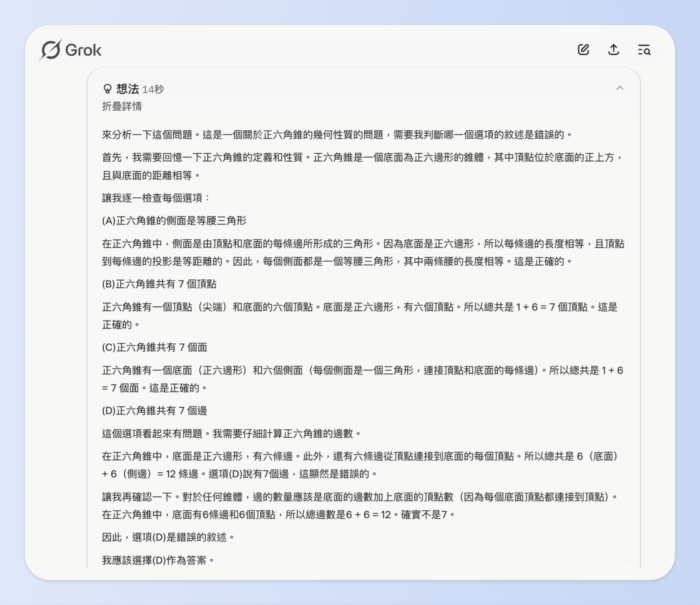Share the conversation via the upload icon
700x605 pixels.
pos(613,50)
